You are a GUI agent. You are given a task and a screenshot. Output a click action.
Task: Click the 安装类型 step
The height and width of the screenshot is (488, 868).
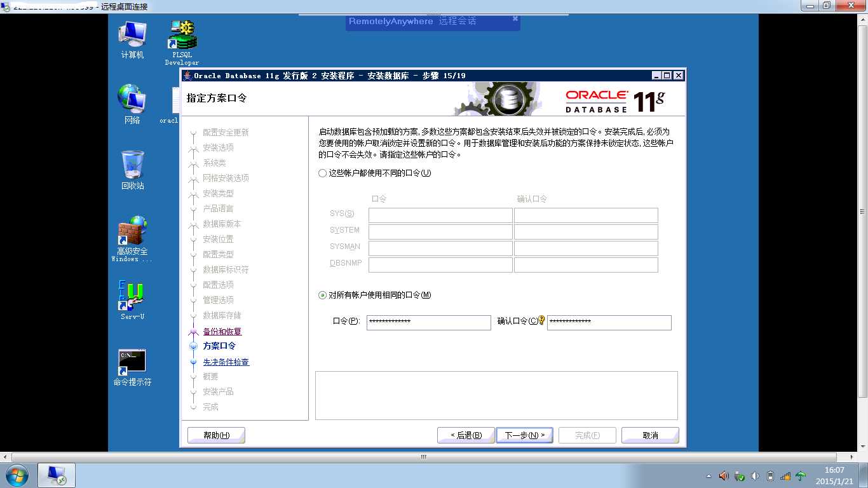[x=218, y=194]
